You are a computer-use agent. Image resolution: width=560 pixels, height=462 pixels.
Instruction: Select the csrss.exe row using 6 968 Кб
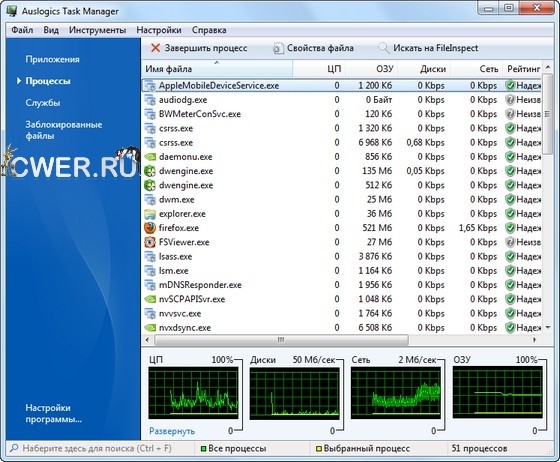(x=342, y=142)
